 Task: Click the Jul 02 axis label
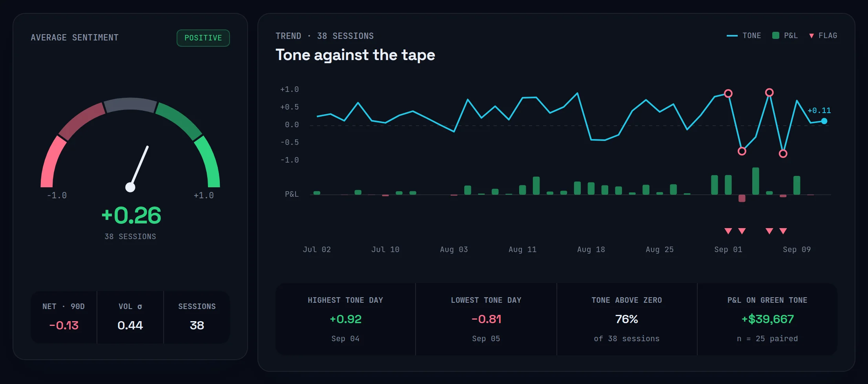[317, 249]
